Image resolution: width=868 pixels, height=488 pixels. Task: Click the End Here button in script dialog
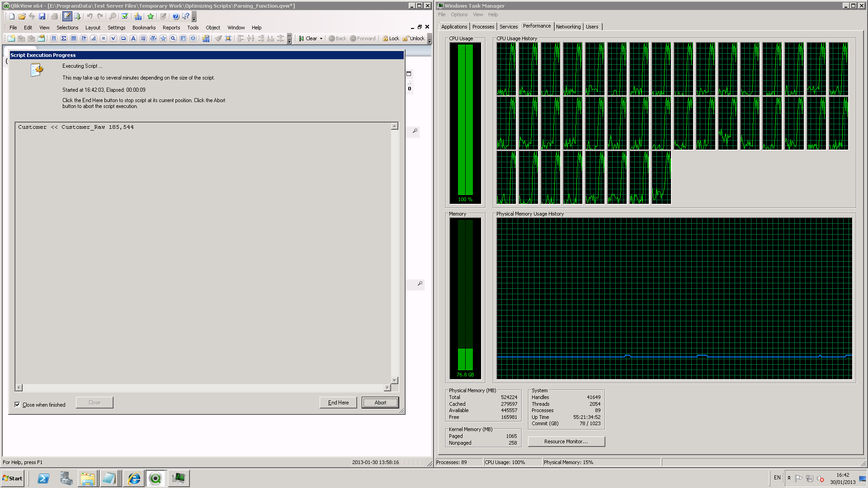[337, 402]
